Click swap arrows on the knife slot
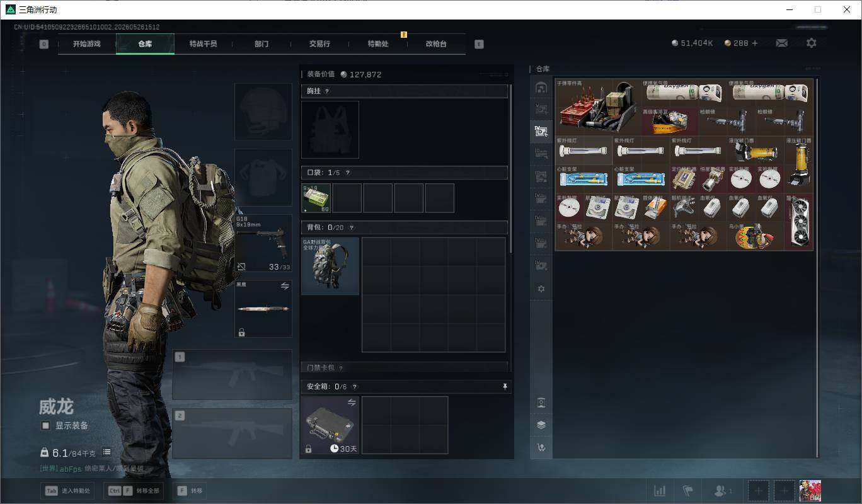 285,286
